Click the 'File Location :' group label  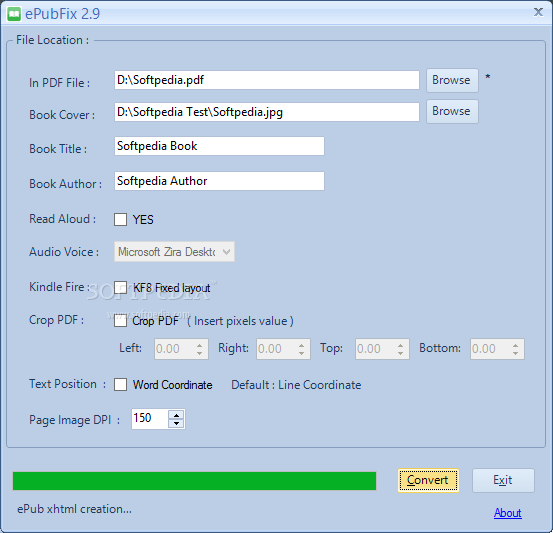(x=53, y=40)
